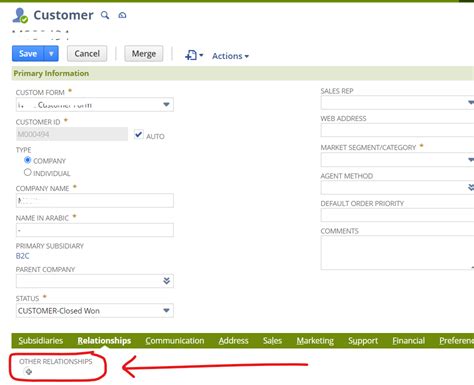This screenshot has height=385, width=474.
Task: Open the Communication tab
Action: (x=175, y=341)
